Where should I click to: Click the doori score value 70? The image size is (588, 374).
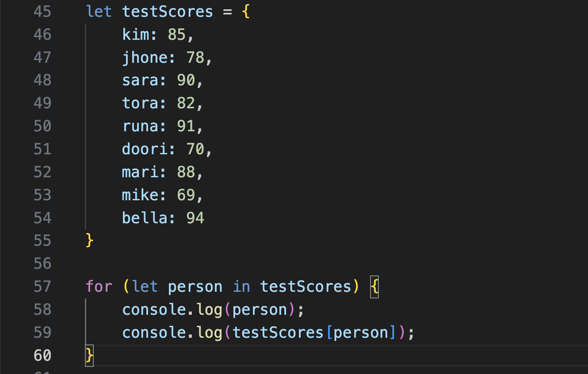click(x=195, y=149)
